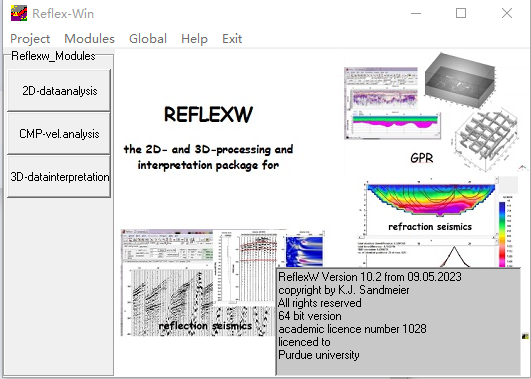Click the gray 3D data cube image
This screenshot has width=531, height=379.
click(460, 80)
